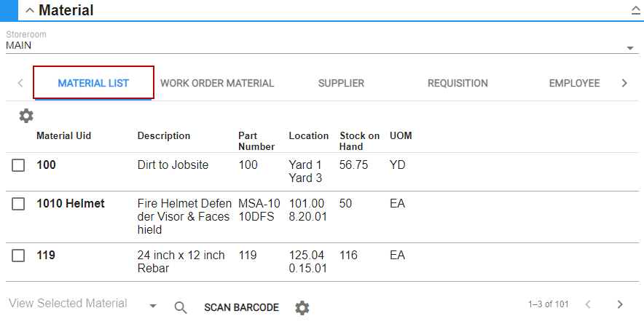644x332 pixels.
Task: Click the Scan Barcode button
Action: [241, 308]
